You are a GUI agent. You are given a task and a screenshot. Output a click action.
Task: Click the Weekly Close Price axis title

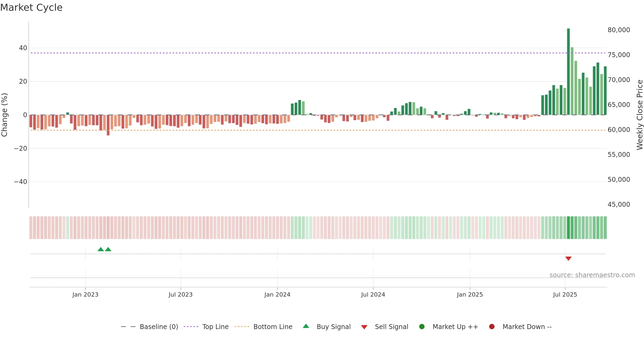(640, 115)
